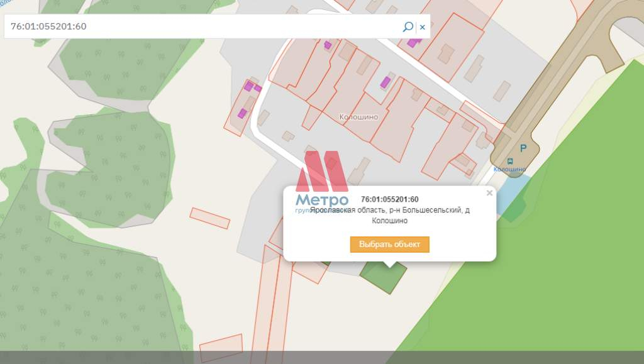Click the bus stop icon above Колошино

point(509,160)
